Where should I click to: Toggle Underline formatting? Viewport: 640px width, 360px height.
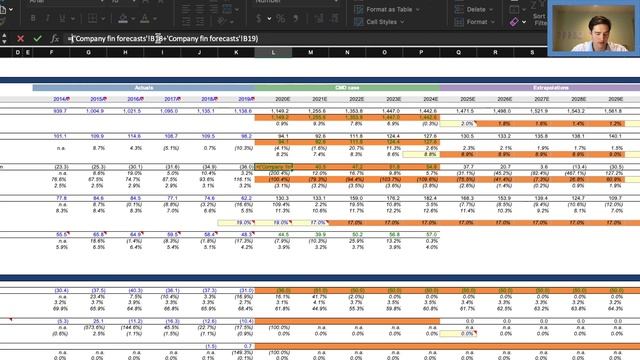62,18
